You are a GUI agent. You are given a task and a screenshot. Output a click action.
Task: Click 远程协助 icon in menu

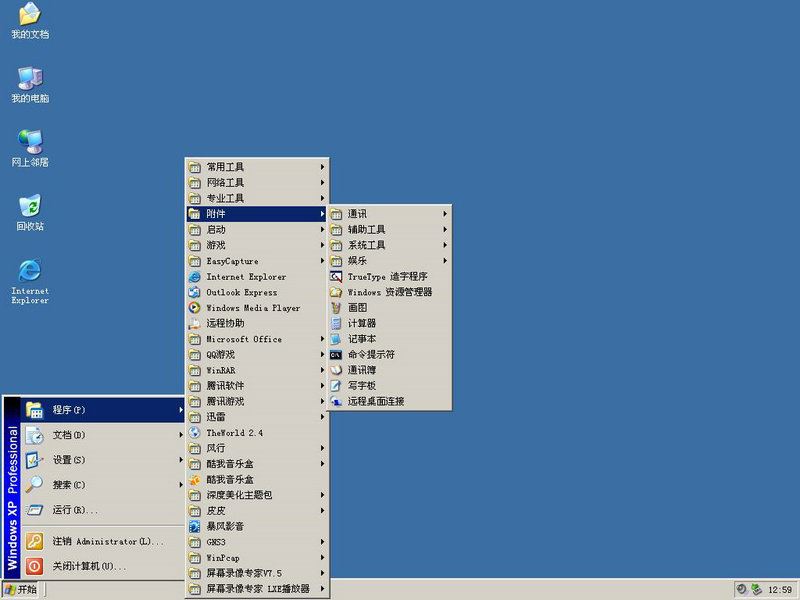[x=194, y=323]
